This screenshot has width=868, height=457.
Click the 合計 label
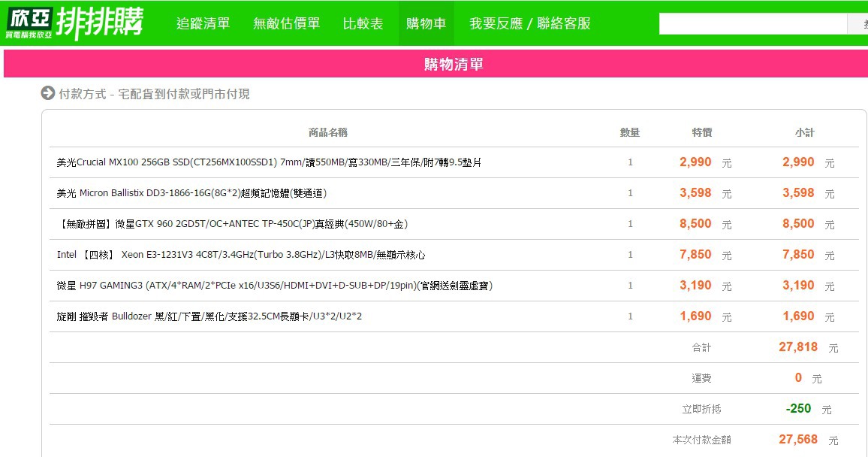pos(701,347)
